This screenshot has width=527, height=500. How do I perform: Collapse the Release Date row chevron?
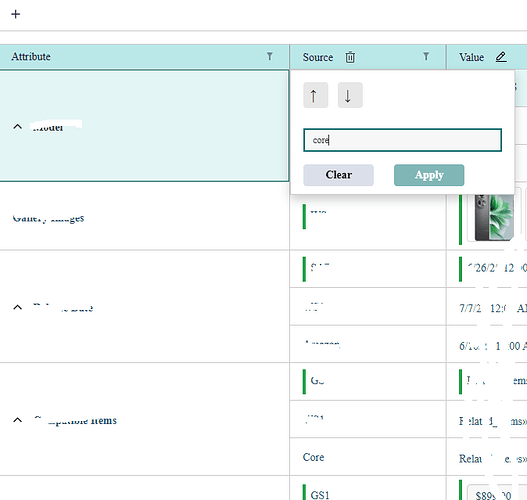(x=17, y=307)
